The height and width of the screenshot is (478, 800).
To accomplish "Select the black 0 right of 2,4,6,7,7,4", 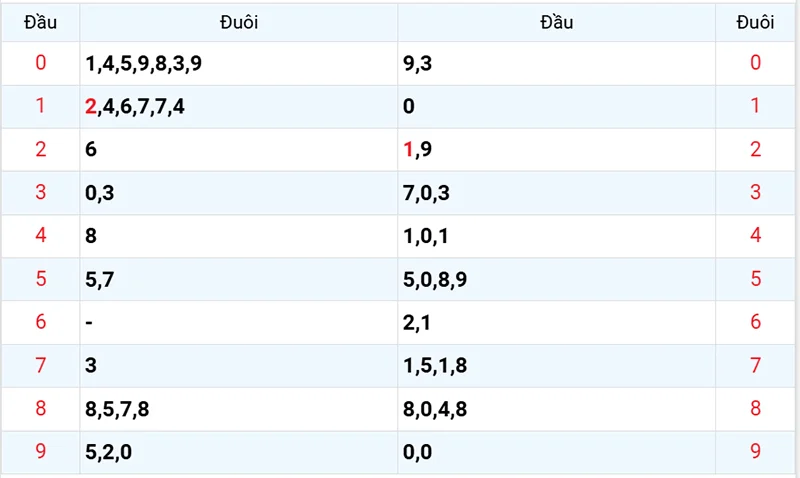I will click(408, 106).
